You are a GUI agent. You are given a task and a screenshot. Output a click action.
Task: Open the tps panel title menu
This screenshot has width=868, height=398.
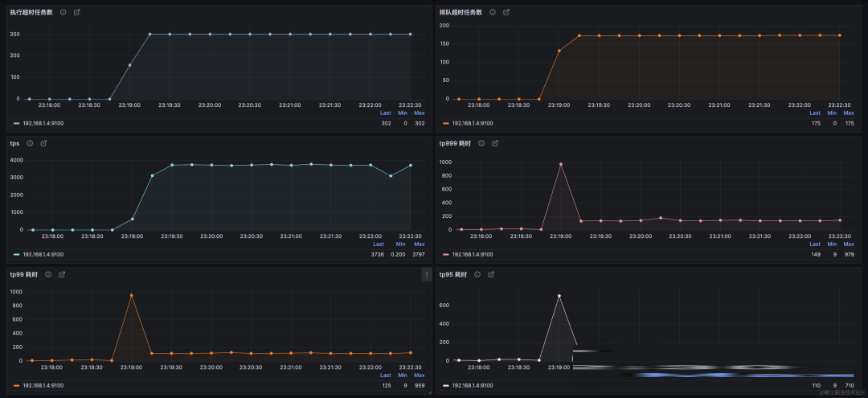pyautogui.click(x=14, y=143)
